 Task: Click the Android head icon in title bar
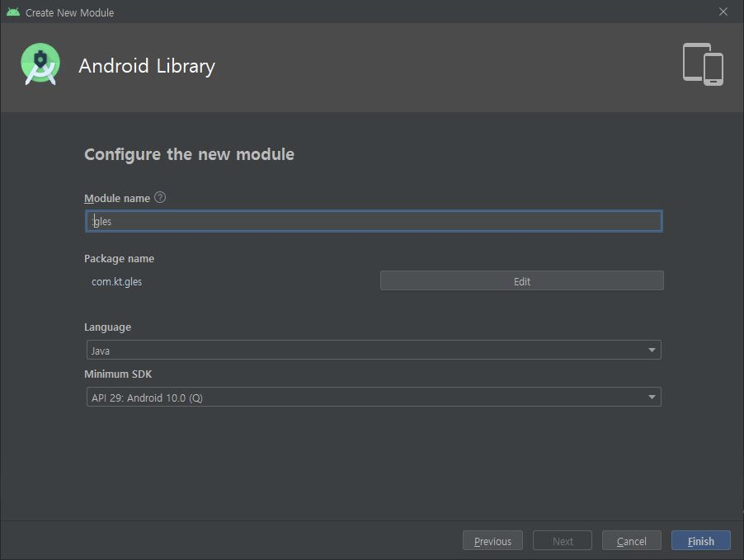(13, 12)
